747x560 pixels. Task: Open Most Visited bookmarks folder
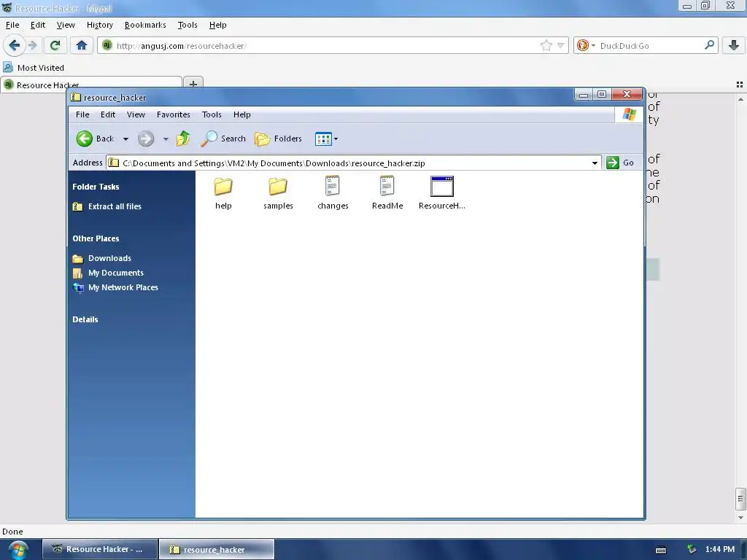pyautogui.click(x=34, y=68)
